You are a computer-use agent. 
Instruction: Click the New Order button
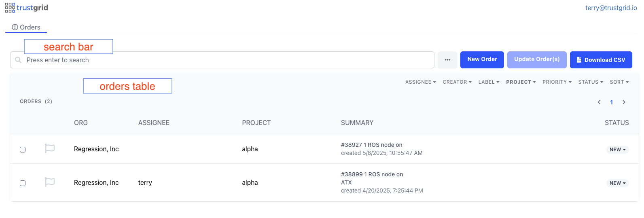click(x=482, y=60)
